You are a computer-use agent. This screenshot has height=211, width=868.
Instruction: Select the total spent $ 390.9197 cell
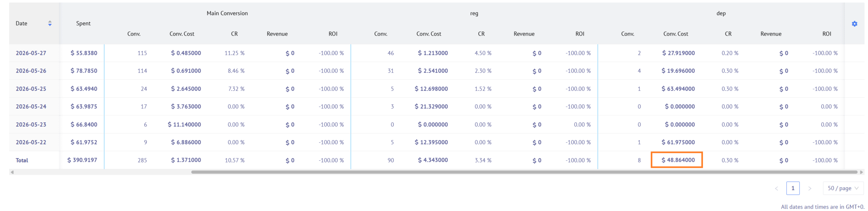(x=82, y=160)
